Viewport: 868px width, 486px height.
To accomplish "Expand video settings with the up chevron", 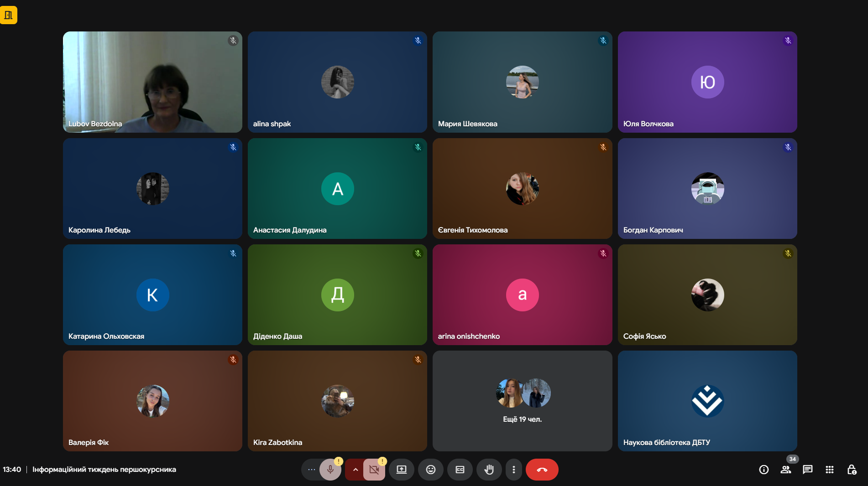I will 355,470.
